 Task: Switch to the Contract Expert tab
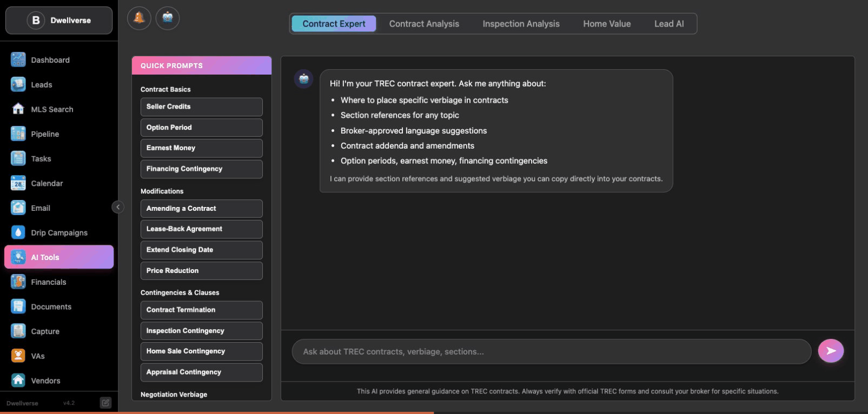pos(334,24)
